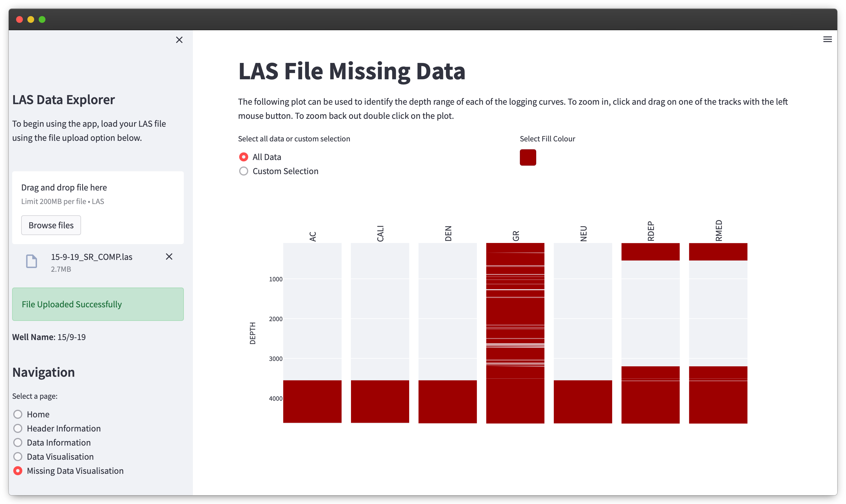The width and height of the screenshot is (846, 504).
Task: Click the green fullscreen window button
Action: pos(42,19)
